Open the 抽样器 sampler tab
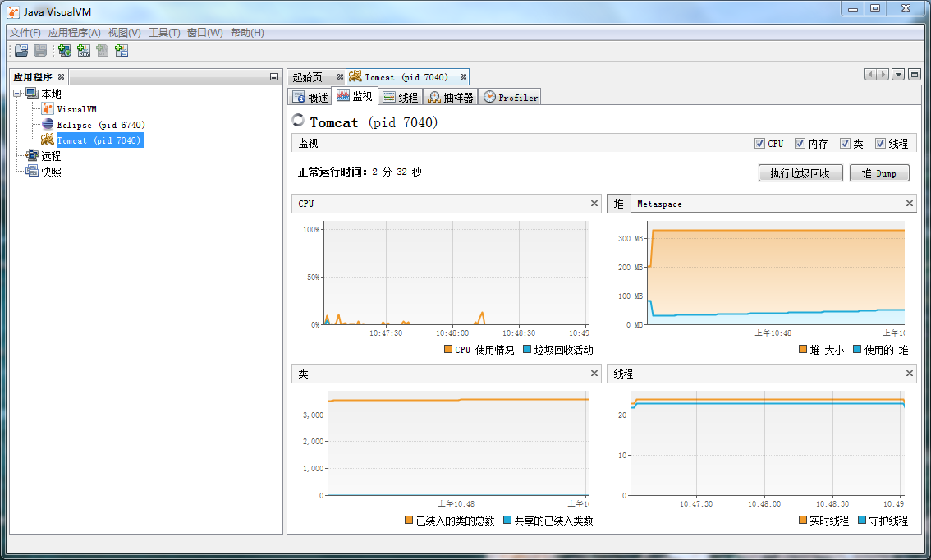 click(x=451, y=98)
